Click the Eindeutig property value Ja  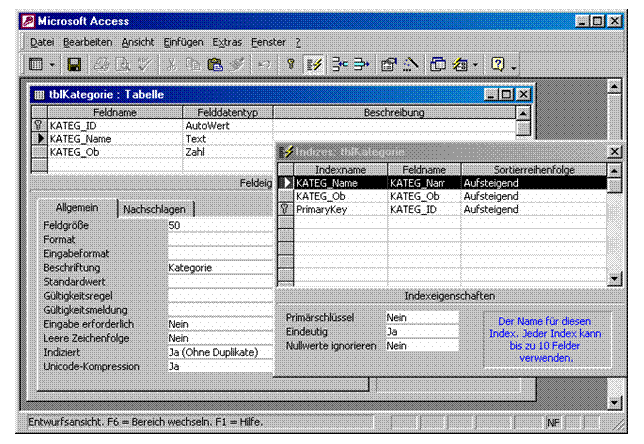click(422, 331)
